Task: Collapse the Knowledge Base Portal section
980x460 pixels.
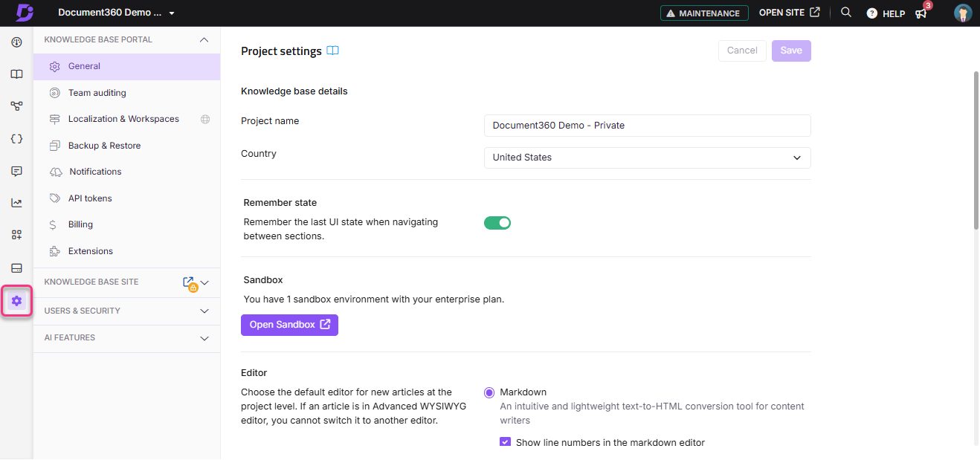Action: pyautogui.click(x=204, y=39)
